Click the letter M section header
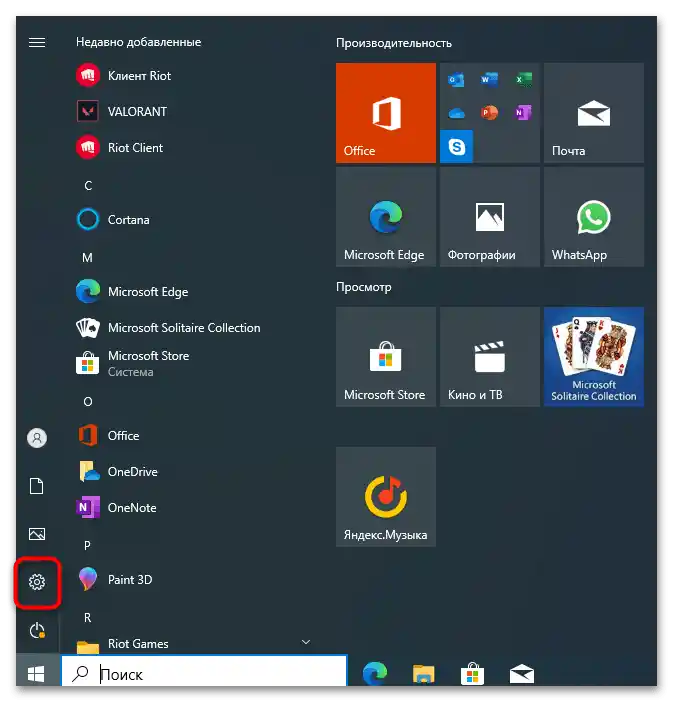 pyautogui.click(x=87, y=258)
